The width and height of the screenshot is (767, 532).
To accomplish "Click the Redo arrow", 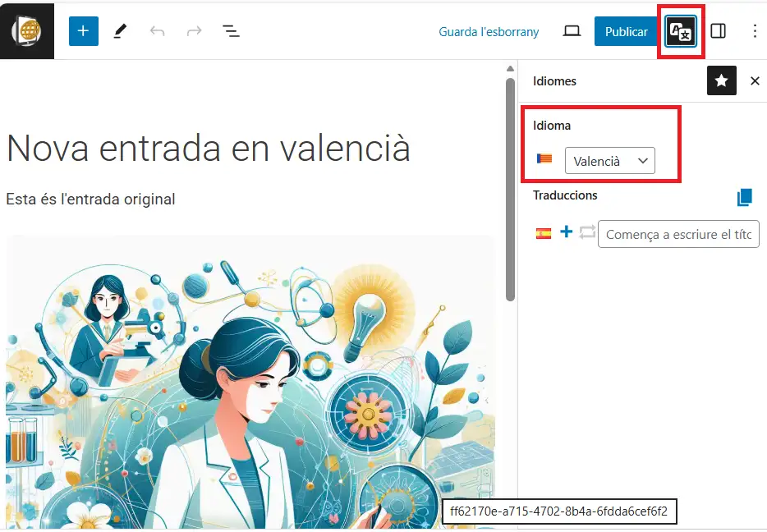I will (x=194, y=31).
